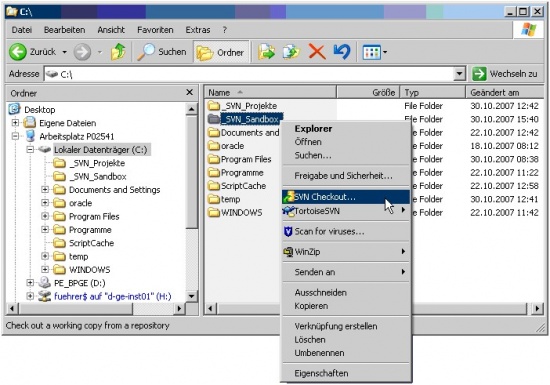This screenshot has height=385, width=550.
Task: Expand the PE_BPGE (D:) drive
Action: point(30,283)
